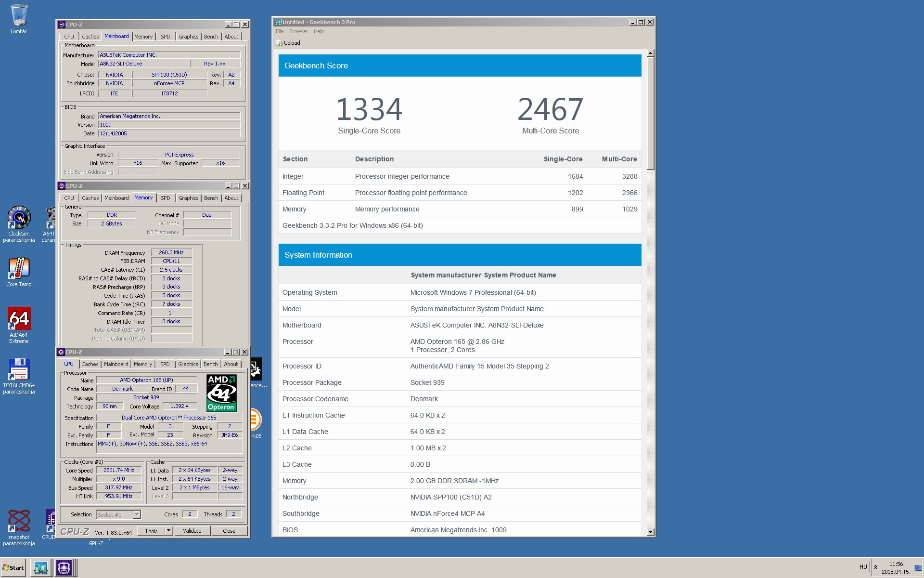Click the HU language indicator in tray
Screen dimensions: 924x578
[863, 567]
